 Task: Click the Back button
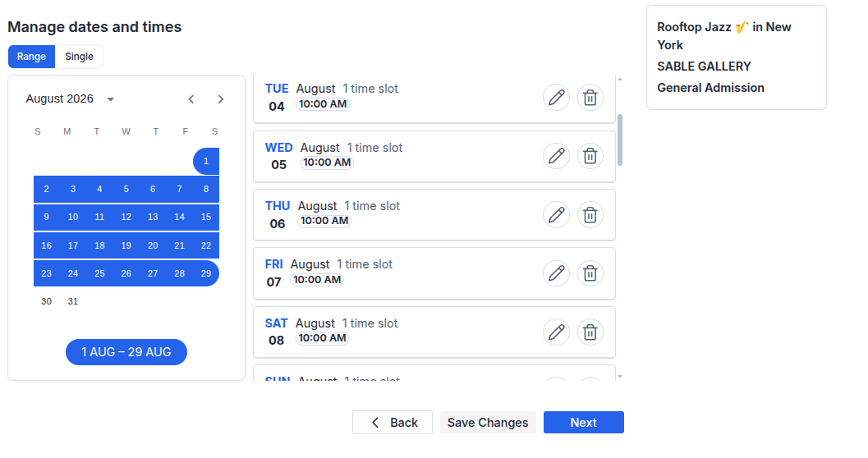tap(393, 423)
